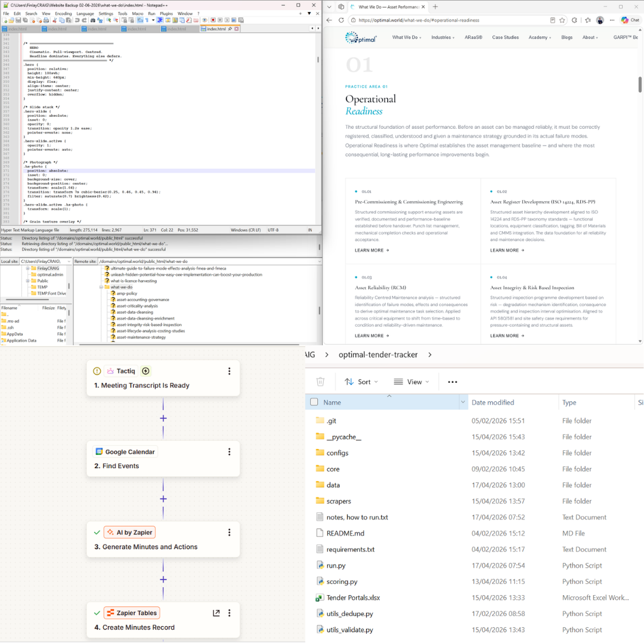Click the FileZilla remote tree scrollbar
The height and width of the screenshot is (644, 644).
(320, 311)
